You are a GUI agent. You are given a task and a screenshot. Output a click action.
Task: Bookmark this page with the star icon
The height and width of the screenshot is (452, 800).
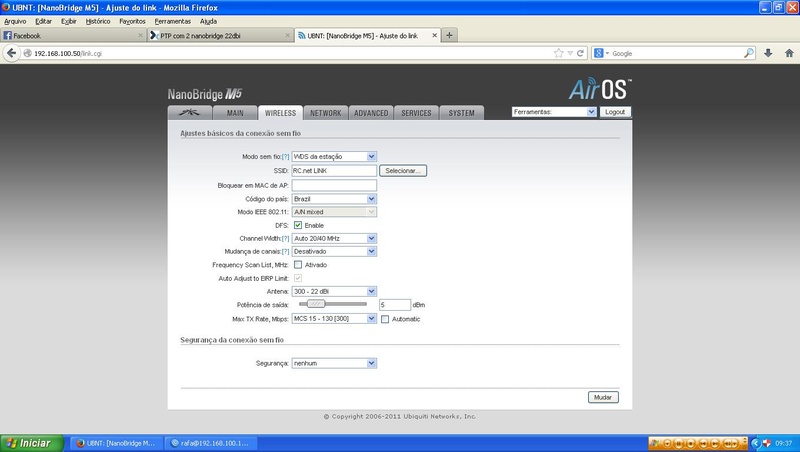click(559, 53)
